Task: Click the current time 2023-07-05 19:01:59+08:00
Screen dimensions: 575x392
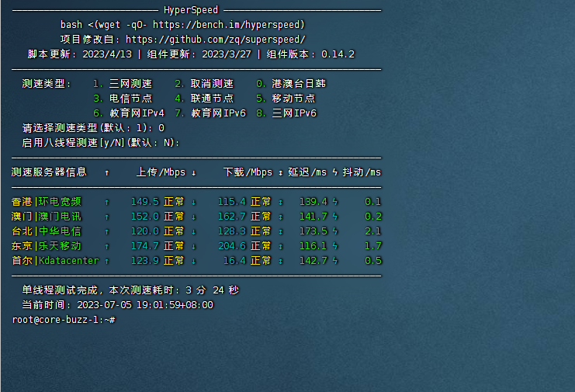Action: click(x=145, y=305)
